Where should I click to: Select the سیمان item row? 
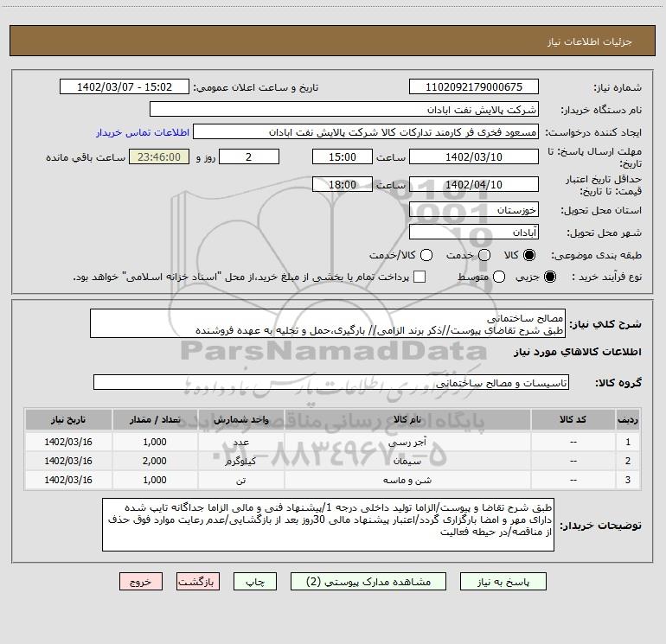tap(333, 461)
